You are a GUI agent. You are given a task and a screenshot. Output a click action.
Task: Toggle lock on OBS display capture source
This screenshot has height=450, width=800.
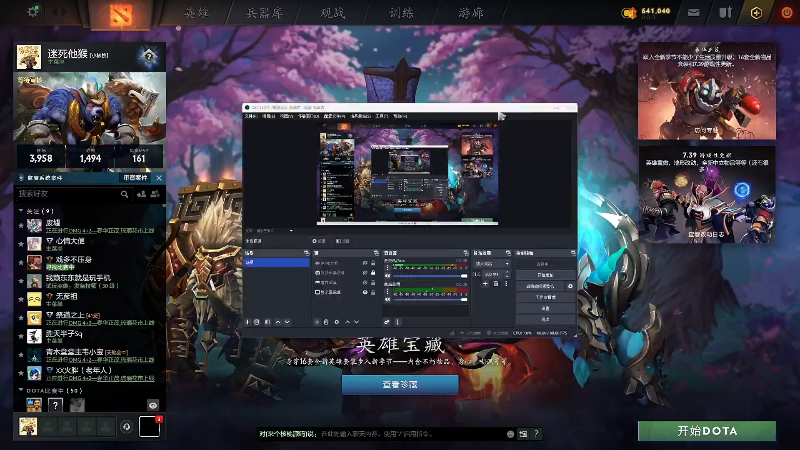[x=373, y=292]
